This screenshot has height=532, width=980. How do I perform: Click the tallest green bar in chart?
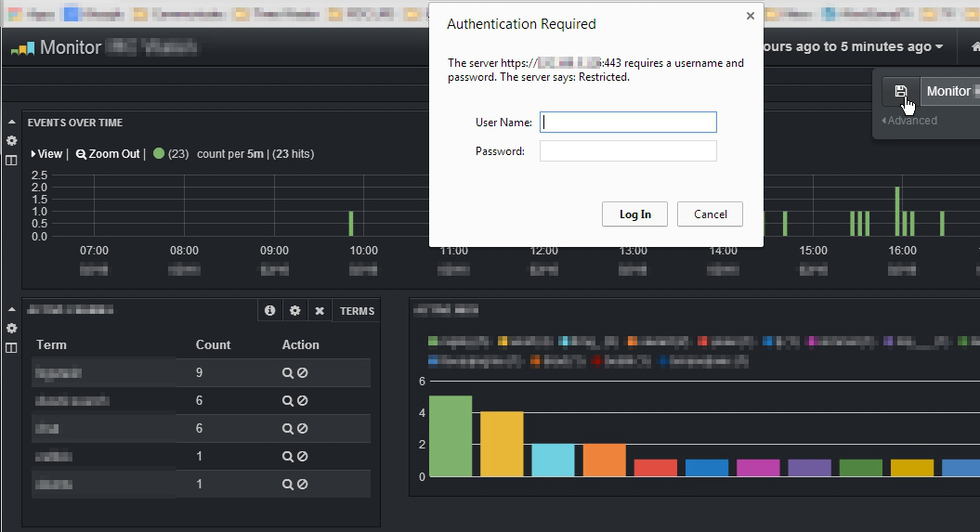(451, 435)
